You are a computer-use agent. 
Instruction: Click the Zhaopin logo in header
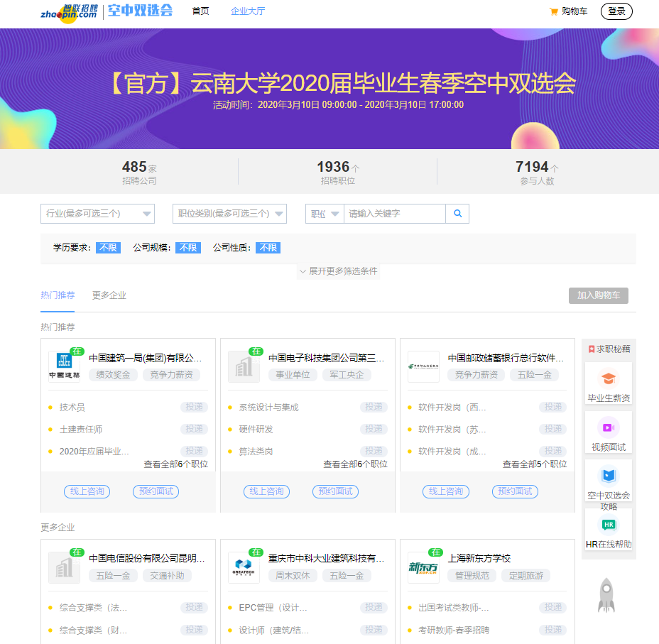coord(69,12)
